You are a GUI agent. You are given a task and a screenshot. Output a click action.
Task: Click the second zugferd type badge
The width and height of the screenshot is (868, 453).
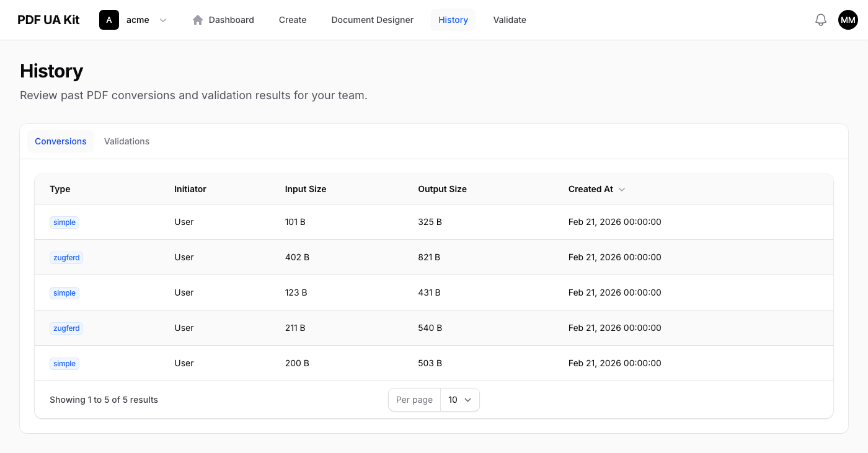coord(66,328)
